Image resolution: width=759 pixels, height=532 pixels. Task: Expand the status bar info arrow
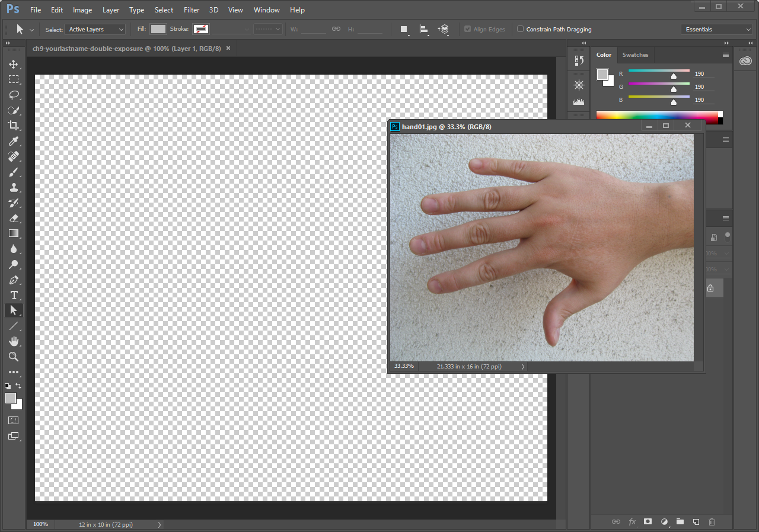158,524
